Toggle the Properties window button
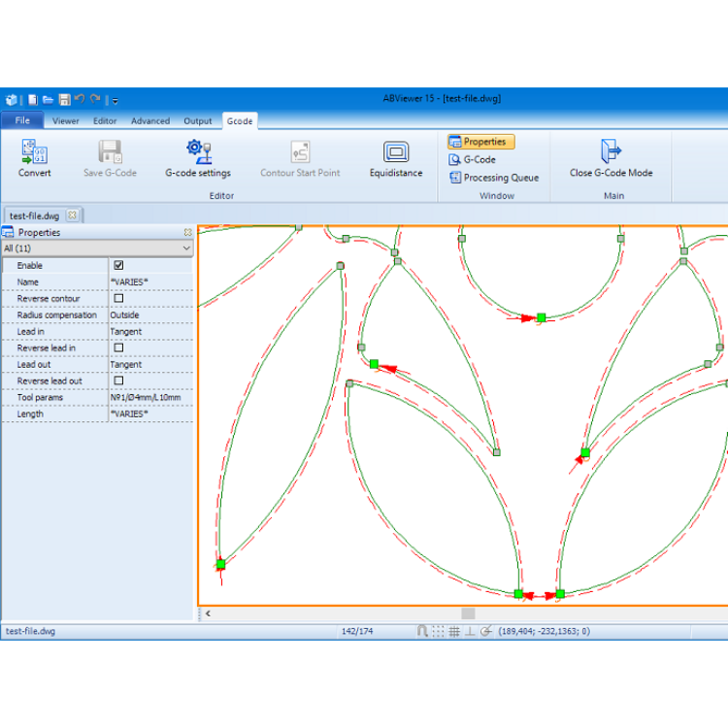Image resolution: width=728 pixels, height=728 pixels. (481, 142)
